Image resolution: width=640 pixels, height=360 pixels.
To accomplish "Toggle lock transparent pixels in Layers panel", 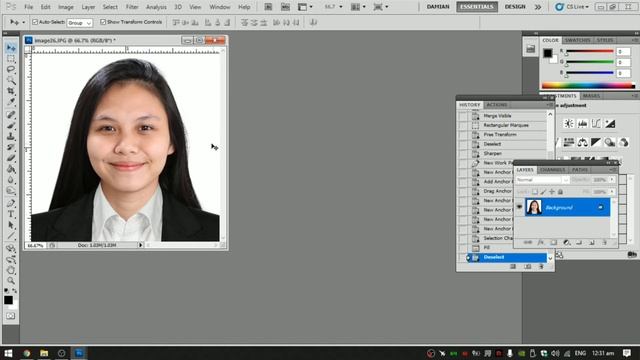I will click(535, 192).
